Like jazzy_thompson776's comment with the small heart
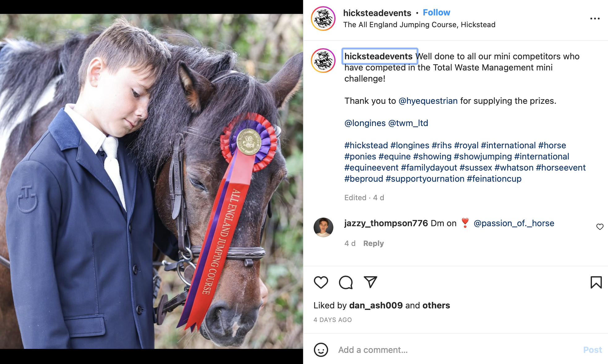Viewport: 608px width, 364px height. [x=600, y=227]
